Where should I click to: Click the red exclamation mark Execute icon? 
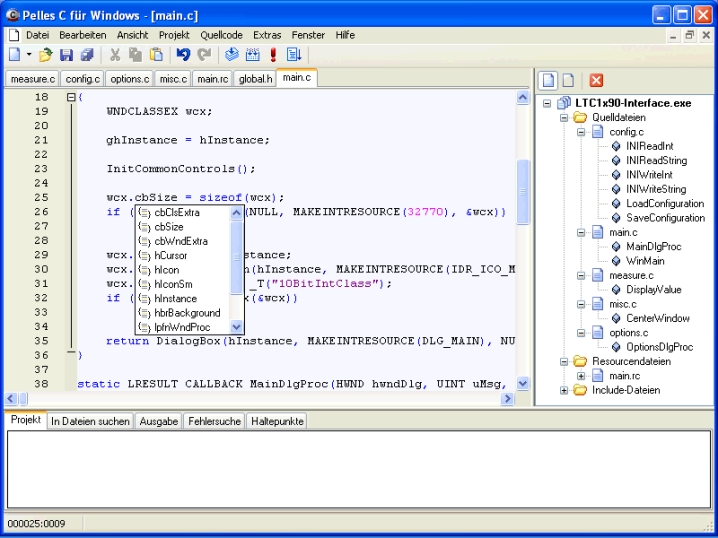pos(273,55)
